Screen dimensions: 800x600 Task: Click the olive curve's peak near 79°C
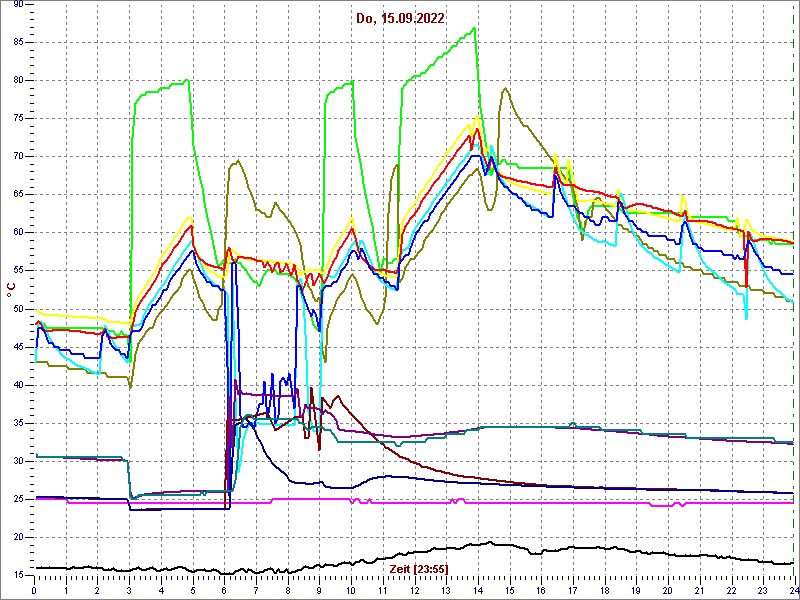coord(505,88)
